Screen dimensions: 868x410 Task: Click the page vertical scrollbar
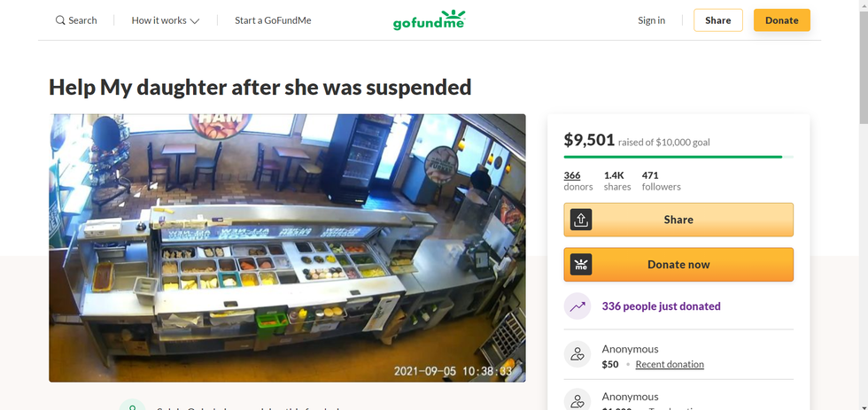pyautogui.click(x=864, y=205)
